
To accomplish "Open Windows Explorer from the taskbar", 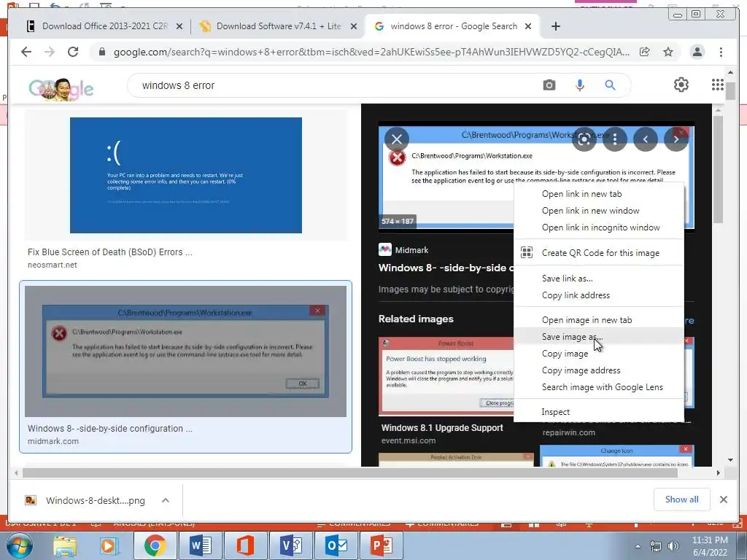I will pos(65,545).
